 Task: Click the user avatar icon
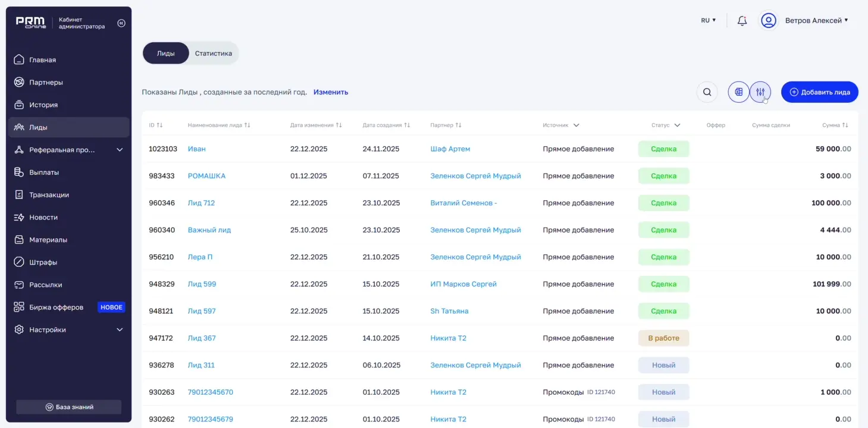point(769,21)
